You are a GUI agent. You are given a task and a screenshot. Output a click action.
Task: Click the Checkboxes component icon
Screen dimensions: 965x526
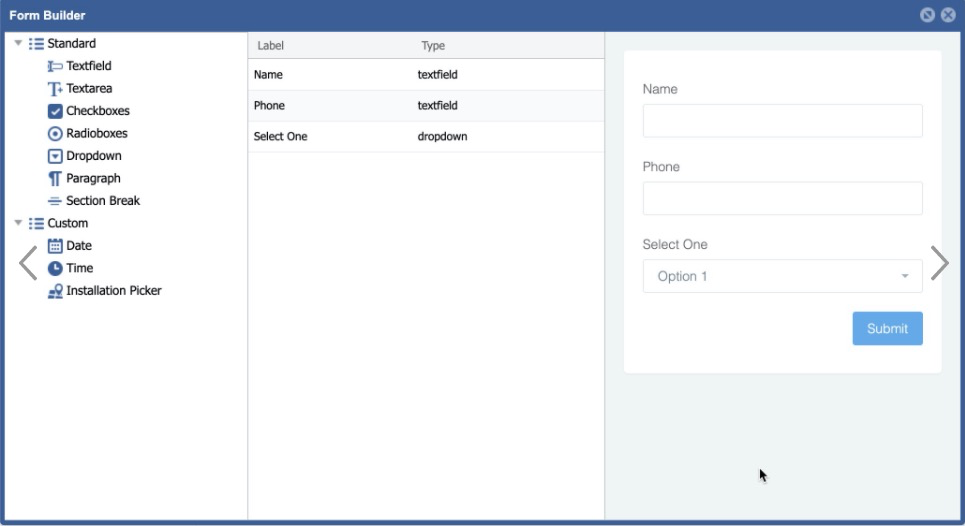click(x=55, y=111)
